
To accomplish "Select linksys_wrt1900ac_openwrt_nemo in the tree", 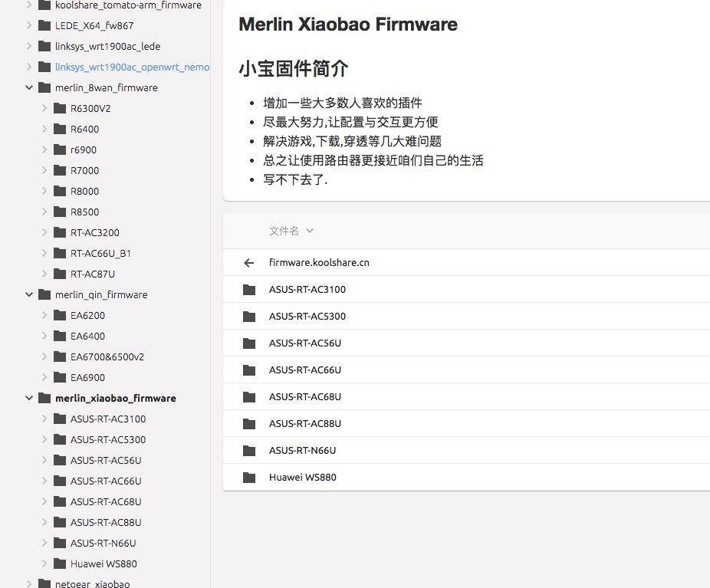I will [132, 67].
